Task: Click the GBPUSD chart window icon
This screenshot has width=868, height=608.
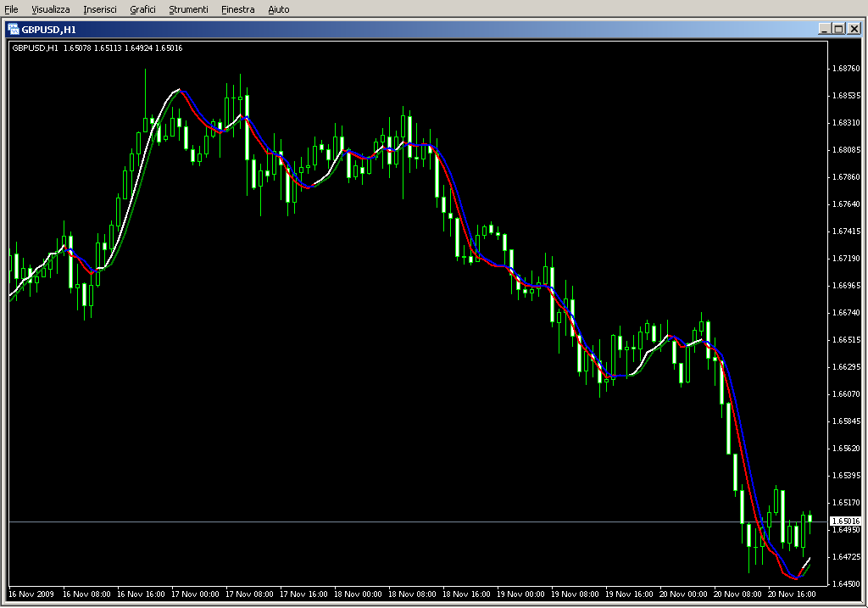Action: [13, 29]
